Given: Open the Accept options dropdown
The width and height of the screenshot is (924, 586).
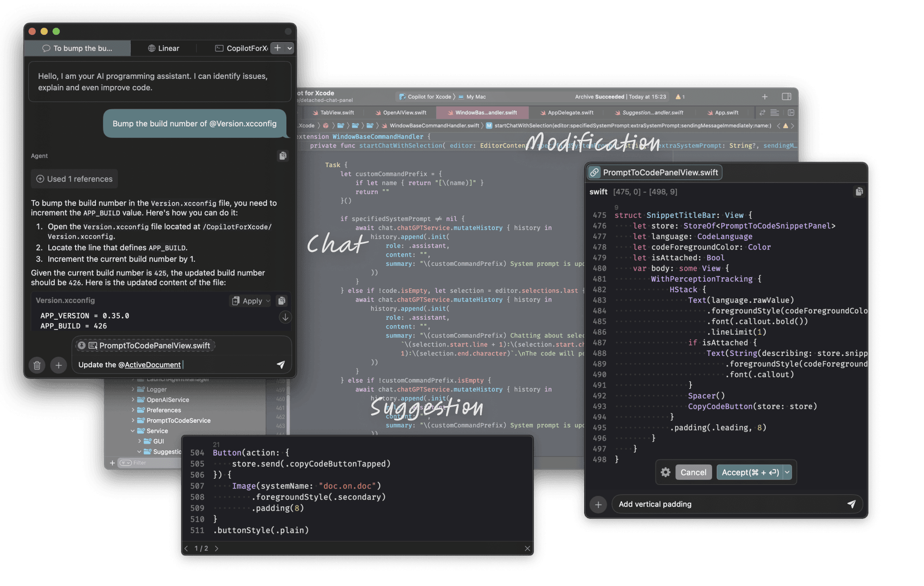Looking at the screenshot, I should [787, 472].
